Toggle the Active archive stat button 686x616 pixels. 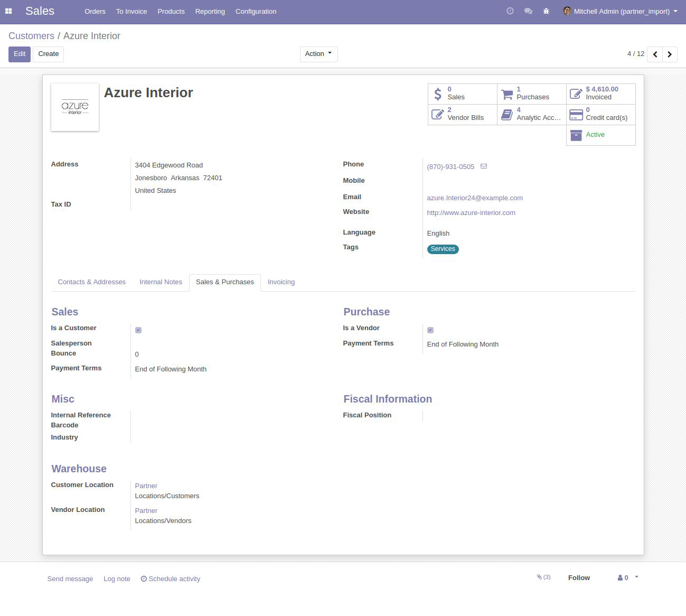(x=600, y=135)
